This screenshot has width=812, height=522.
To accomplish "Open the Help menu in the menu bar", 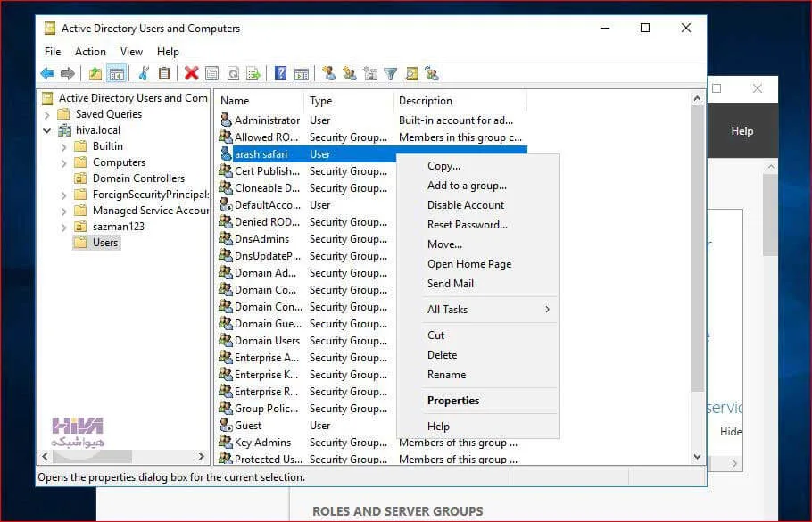I will (168, 51).
